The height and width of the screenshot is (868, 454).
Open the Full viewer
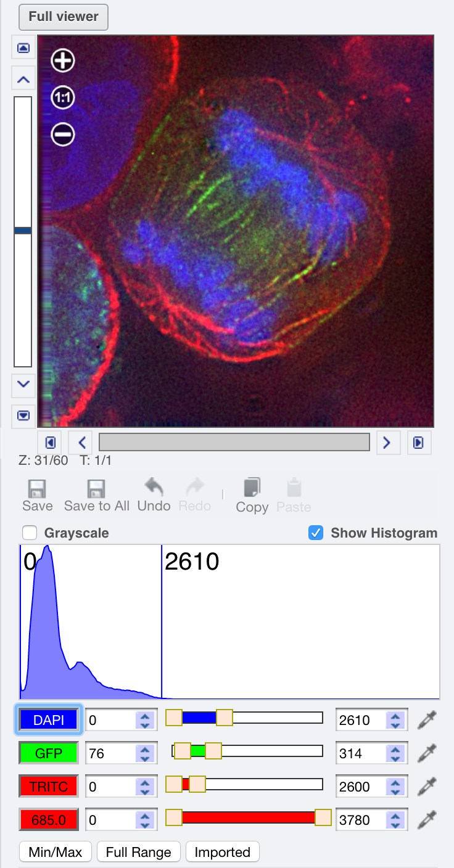coord(64,17)
